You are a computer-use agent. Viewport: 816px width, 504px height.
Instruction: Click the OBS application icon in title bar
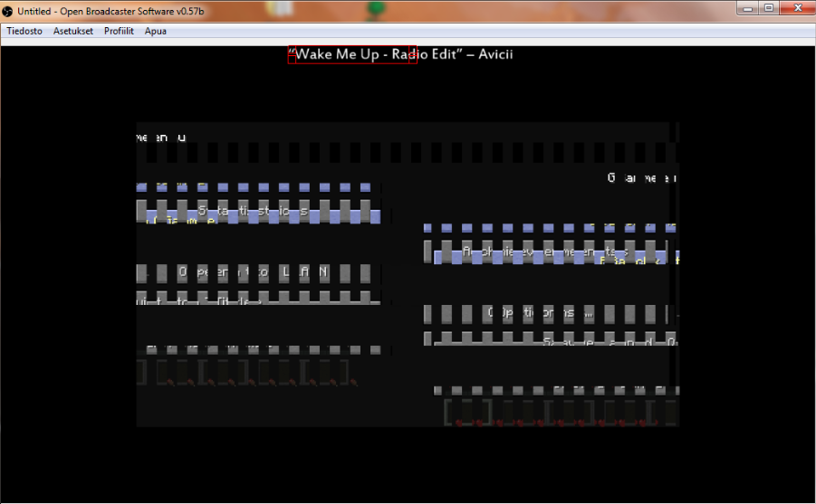(7, 11)
